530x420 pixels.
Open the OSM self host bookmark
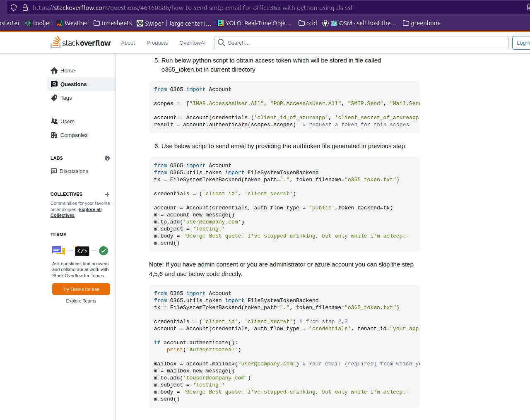[364, 23]
